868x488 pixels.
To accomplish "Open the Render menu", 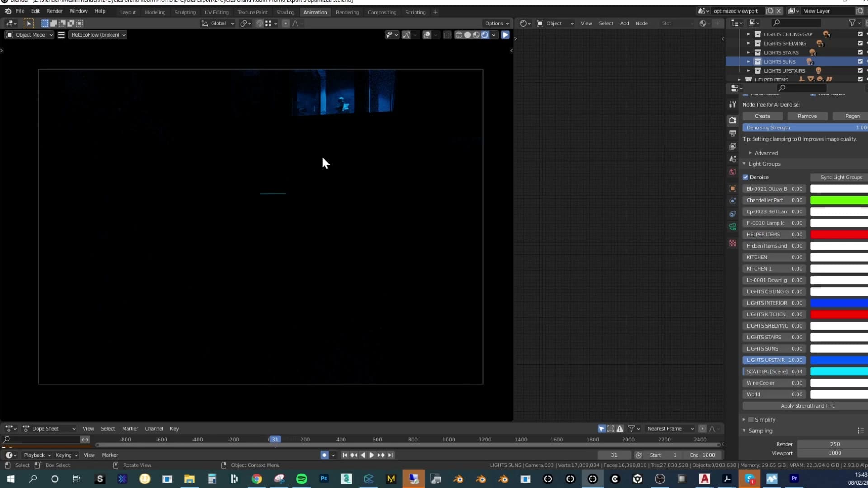I will pos(54,11).
